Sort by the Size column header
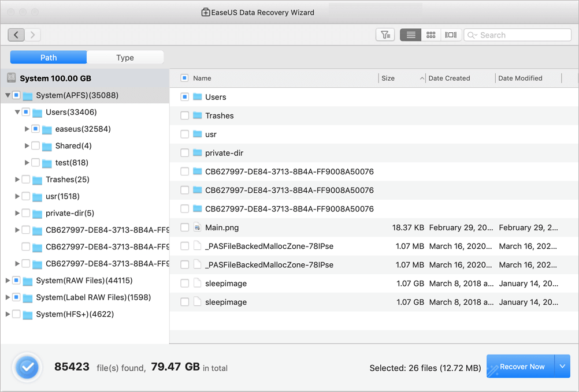This screenshot has width=579, height=392. (388, 78)
